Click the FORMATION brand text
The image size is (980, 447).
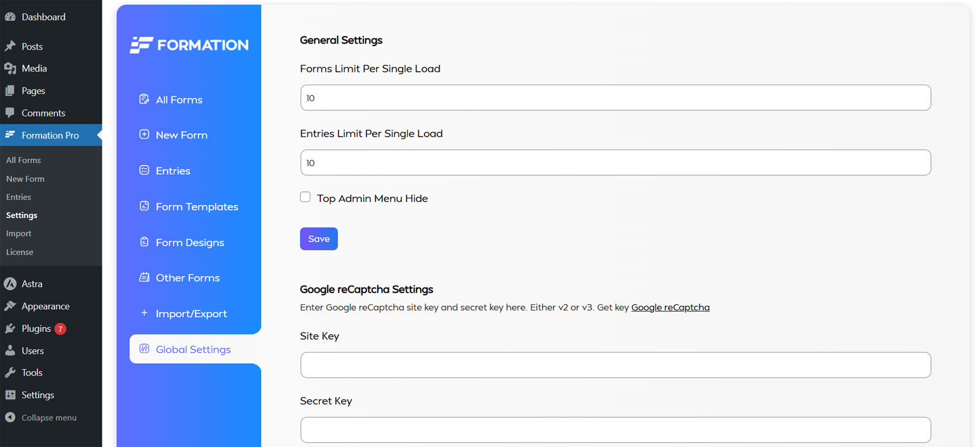coord(203,45)
